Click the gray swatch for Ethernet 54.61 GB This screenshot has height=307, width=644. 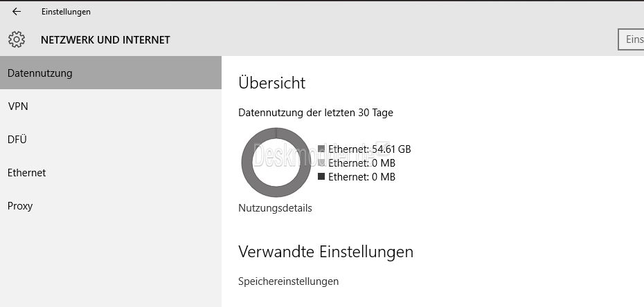coord(321,149)
